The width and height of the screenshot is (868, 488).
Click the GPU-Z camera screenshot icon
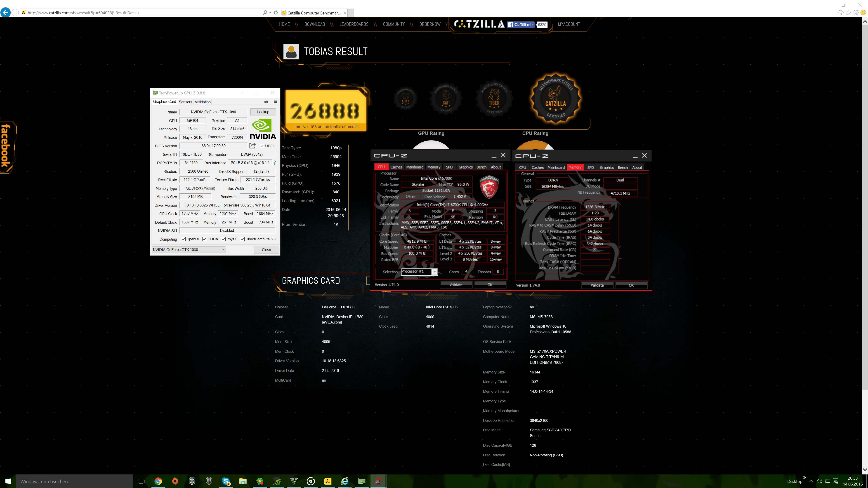[x=266, y=102]
